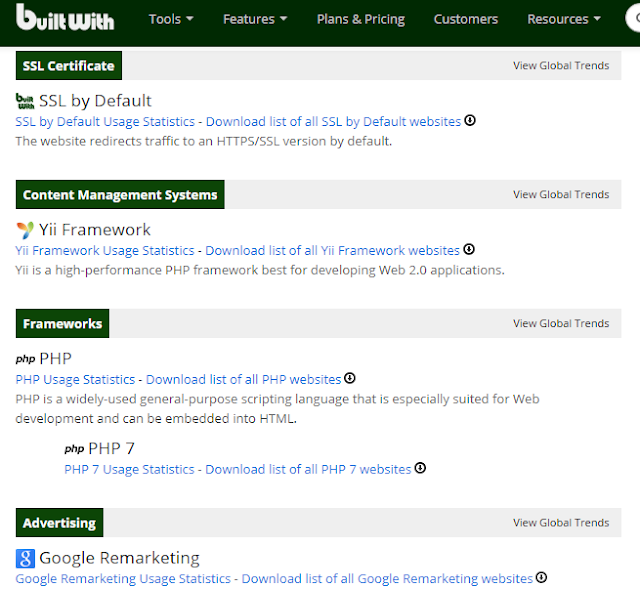Select the Content Management Systems category label

[120, 195]
